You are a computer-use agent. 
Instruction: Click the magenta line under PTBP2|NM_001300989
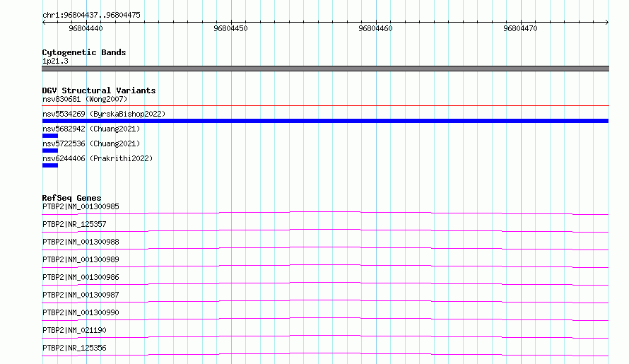325,265
